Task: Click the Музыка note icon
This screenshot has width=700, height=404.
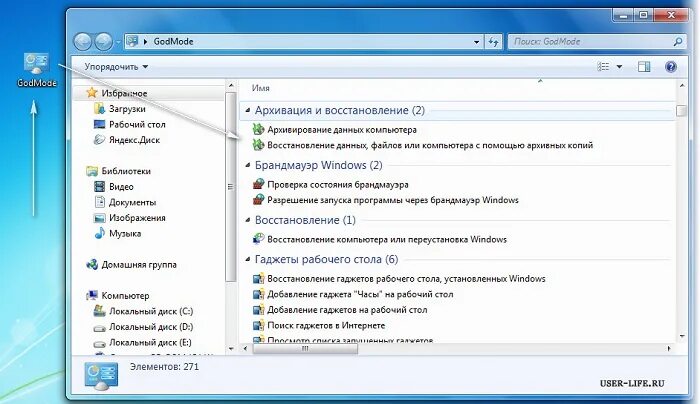Action: click(99, 233)
